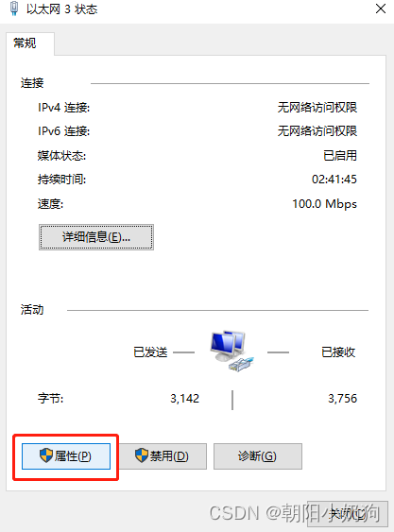Close the 以太网 3 状态 window
Viewport: 394px width, 532px height.
[x=381, y=9]
